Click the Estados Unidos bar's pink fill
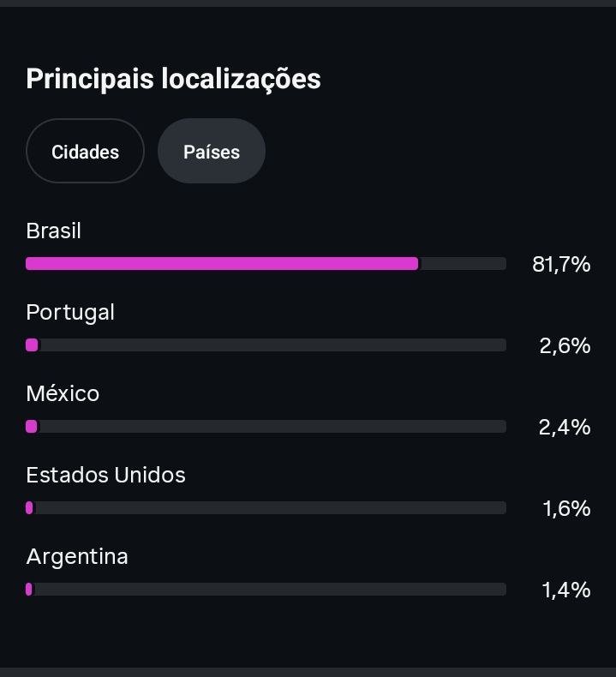 (29, 508)
